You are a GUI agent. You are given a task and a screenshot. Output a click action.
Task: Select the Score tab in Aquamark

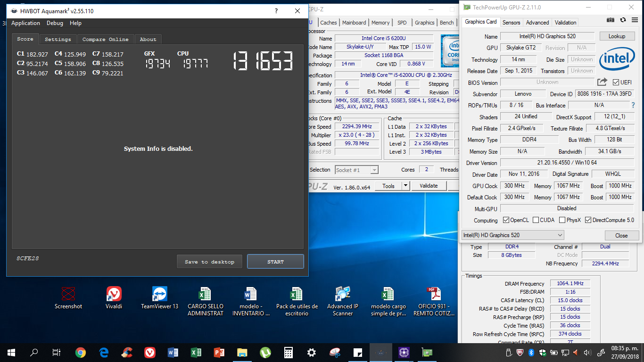pos(25,39)
